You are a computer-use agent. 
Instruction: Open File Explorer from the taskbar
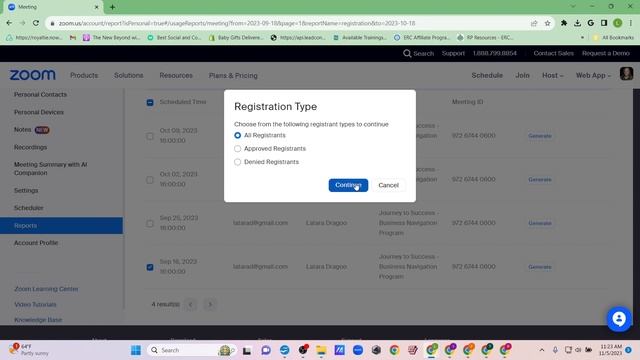[321, 350]
